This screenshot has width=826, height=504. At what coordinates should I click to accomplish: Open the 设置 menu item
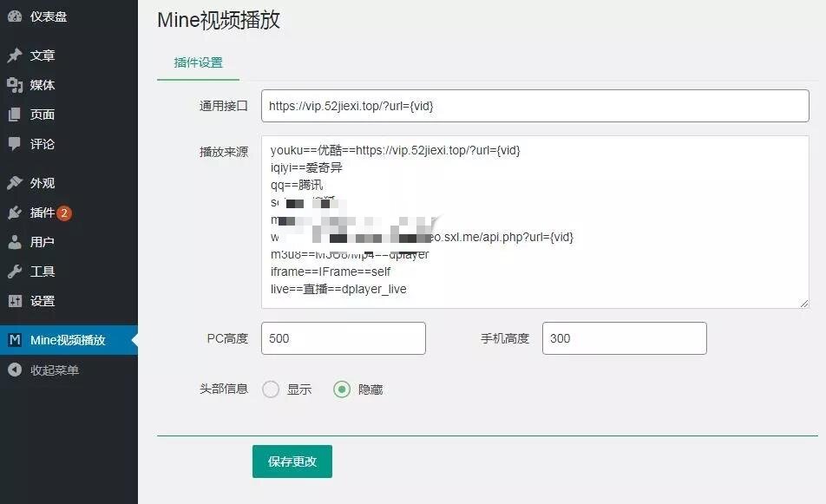click(69, 301)
